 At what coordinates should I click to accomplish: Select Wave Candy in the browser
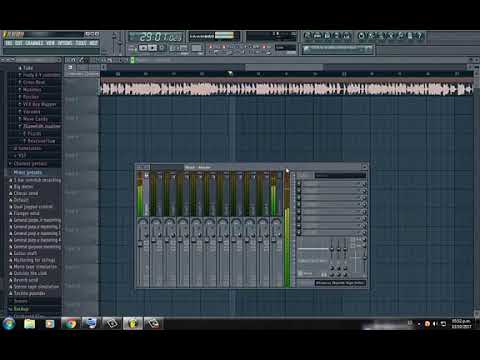point(35,119)
